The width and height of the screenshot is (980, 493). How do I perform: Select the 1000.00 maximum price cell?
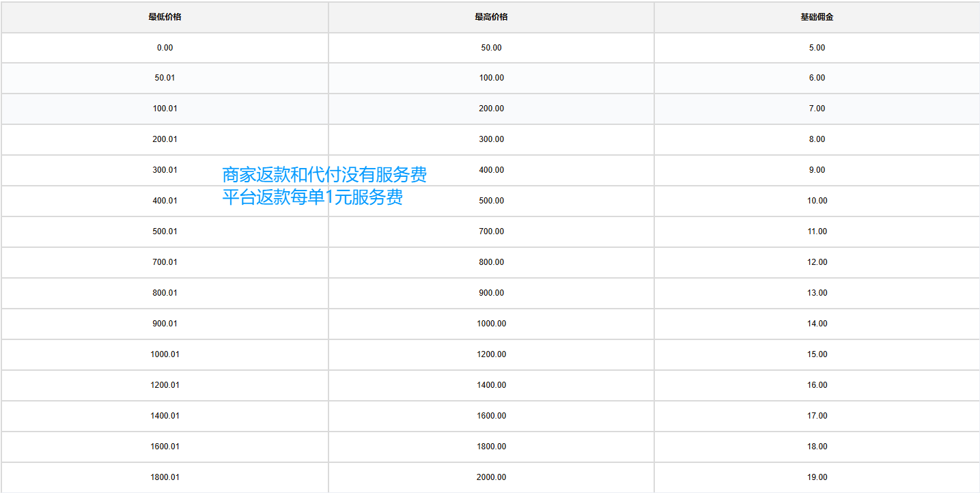pyautogui.click(x=491, y=324)
